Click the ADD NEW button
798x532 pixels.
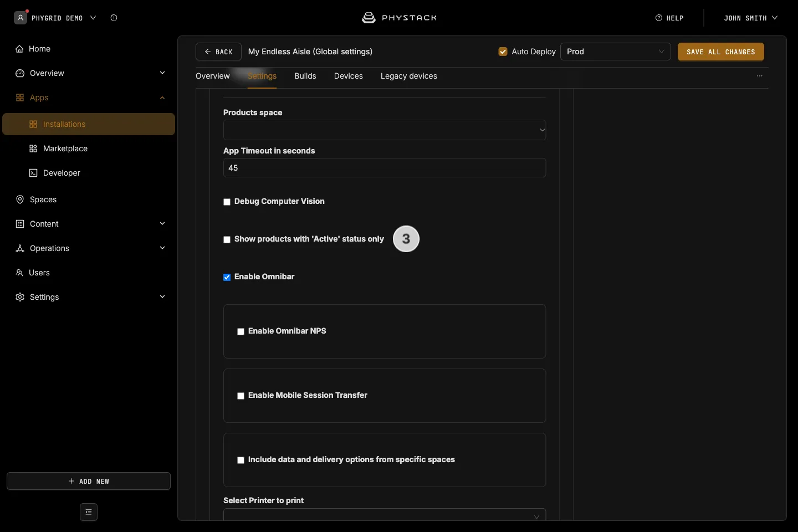coord(89,481)
